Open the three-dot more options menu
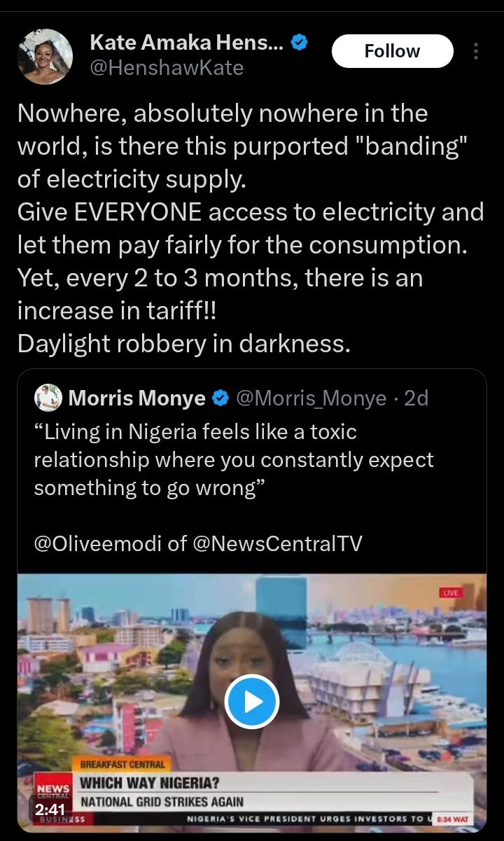 [x=476, y=52]
